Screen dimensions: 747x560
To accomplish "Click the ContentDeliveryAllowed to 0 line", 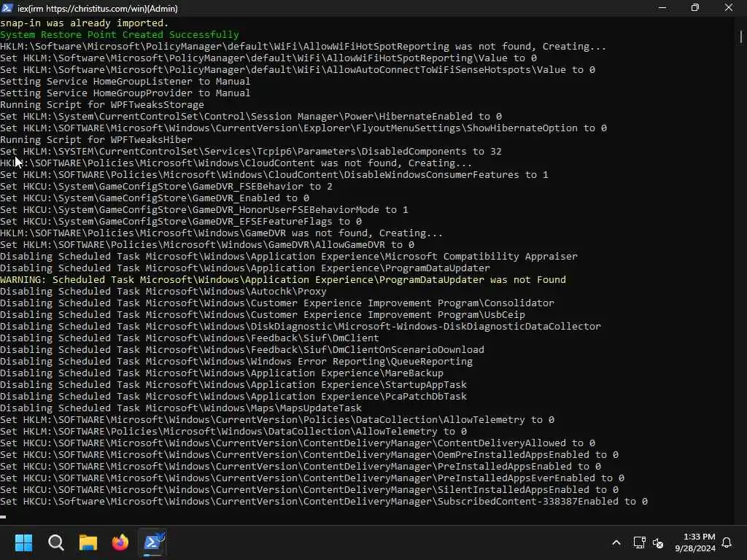I will [x=298, y=443].
